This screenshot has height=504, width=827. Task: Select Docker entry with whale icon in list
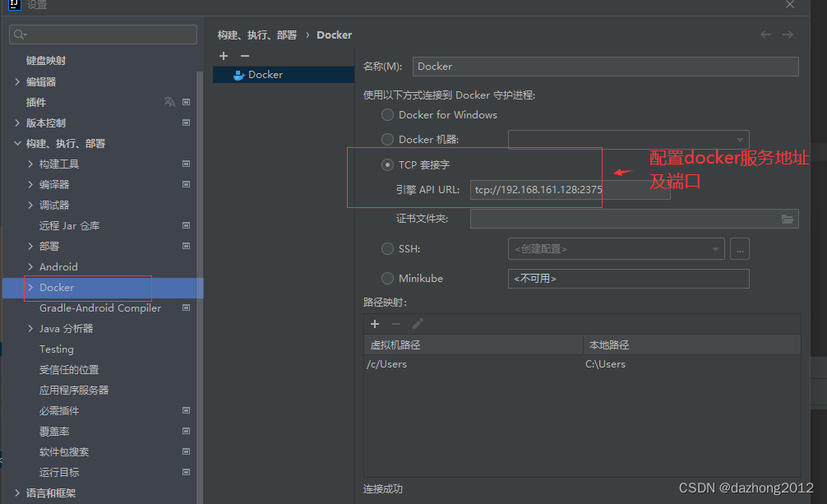[284, 75]
